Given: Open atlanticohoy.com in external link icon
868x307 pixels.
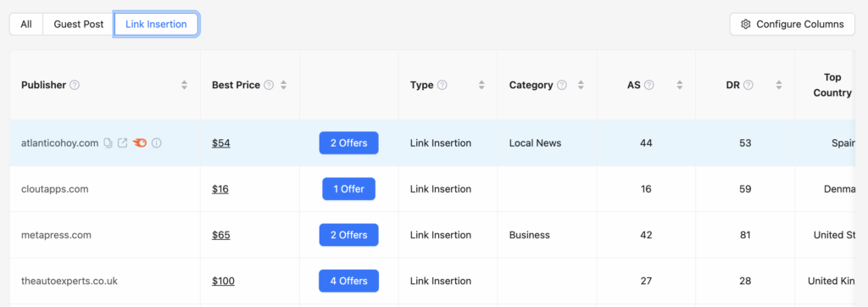Looking at the screenshot, I should pos(123,143).
